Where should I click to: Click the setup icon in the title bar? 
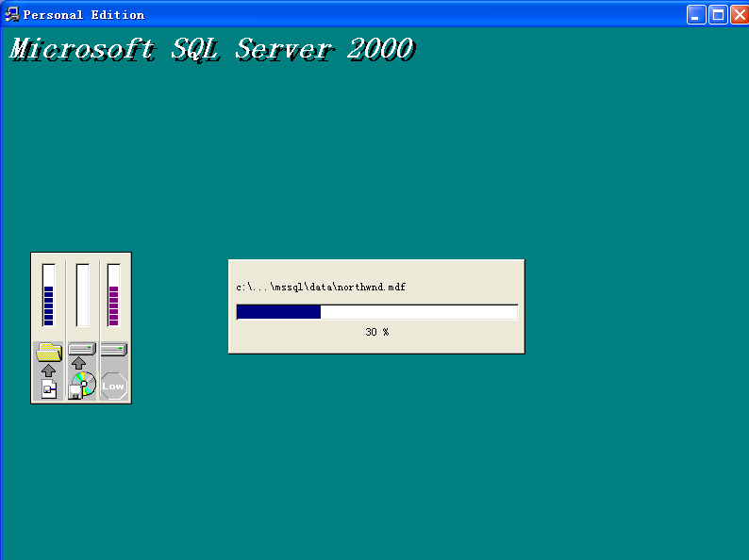(x=11, y=15)
